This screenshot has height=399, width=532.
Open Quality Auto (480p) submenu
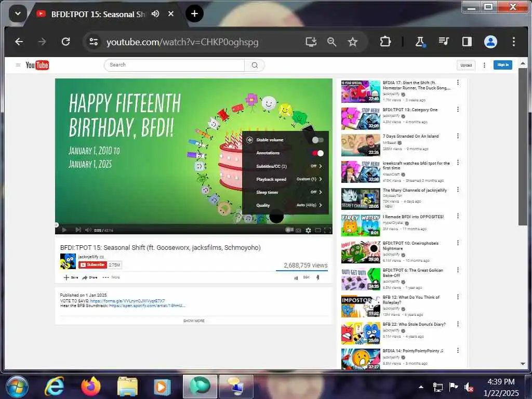click(x=285, y=205)
